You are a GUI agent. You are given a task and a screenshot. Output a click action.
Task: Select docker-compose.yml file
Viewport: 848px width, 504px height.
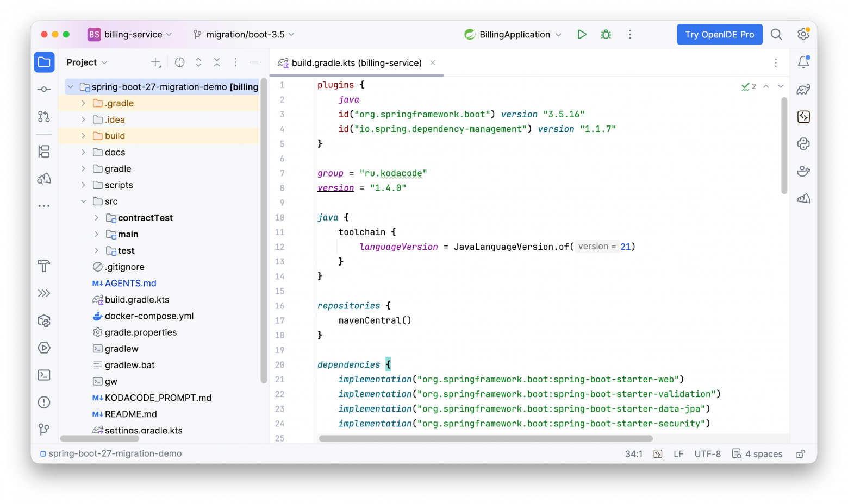149,316
